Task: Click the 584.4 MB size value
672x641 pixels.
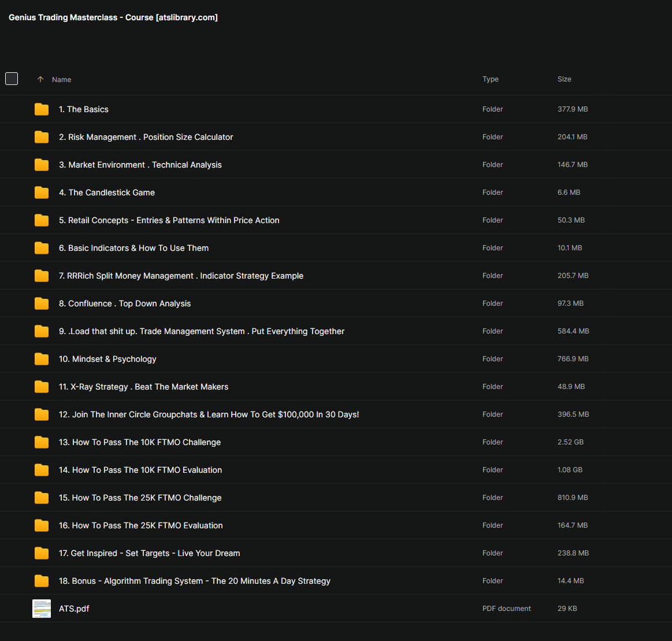Action: 573,331
